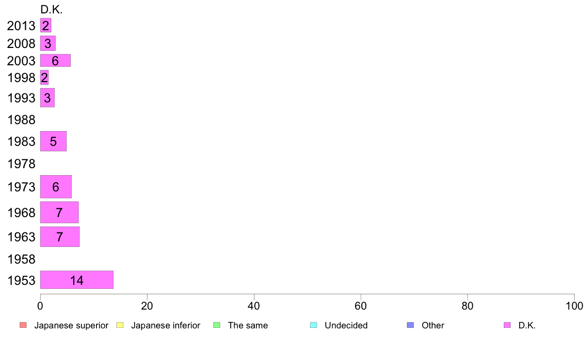
Task: Click the green The same legend swatch
Action: click(x=217, y=325)
